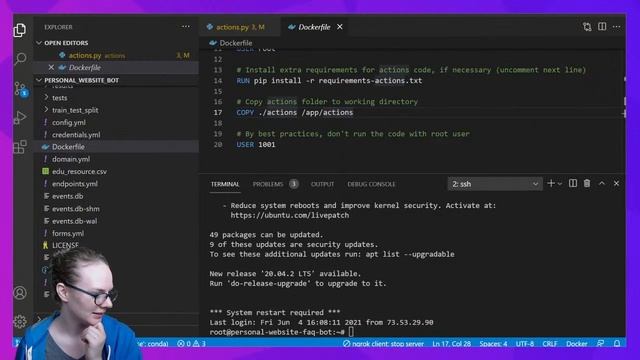Focus the terminal prompt input
Screen dimensions: 640x360
click(x=351, y=332)
